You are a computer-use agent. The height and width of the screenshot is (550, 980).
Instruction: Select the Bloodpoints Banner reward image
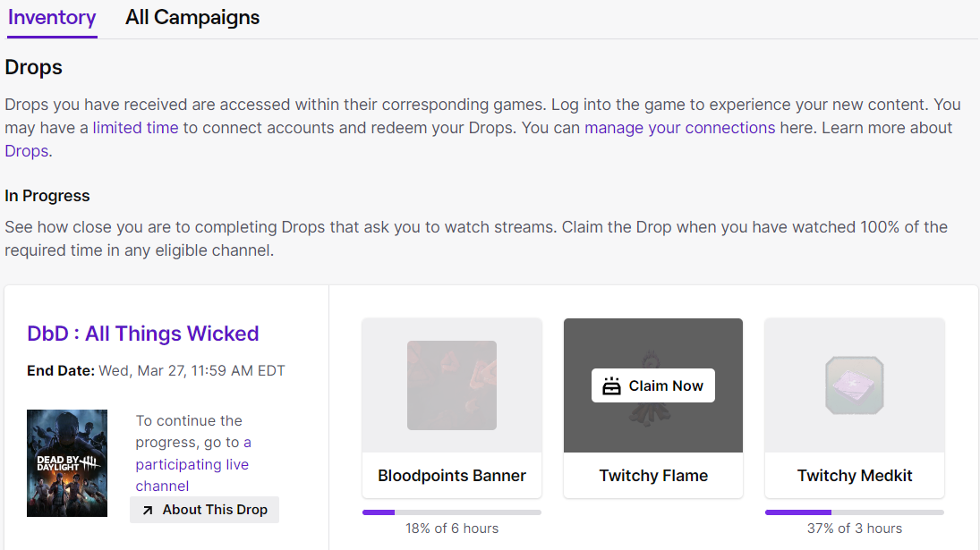tap(451, 385)
